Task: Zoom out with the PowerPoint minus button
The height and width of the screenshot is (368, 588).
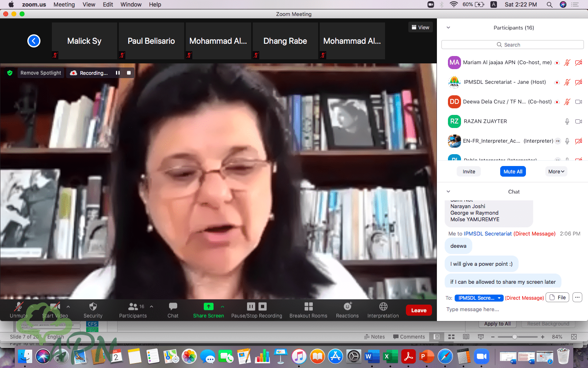Action: pos(493,337)
